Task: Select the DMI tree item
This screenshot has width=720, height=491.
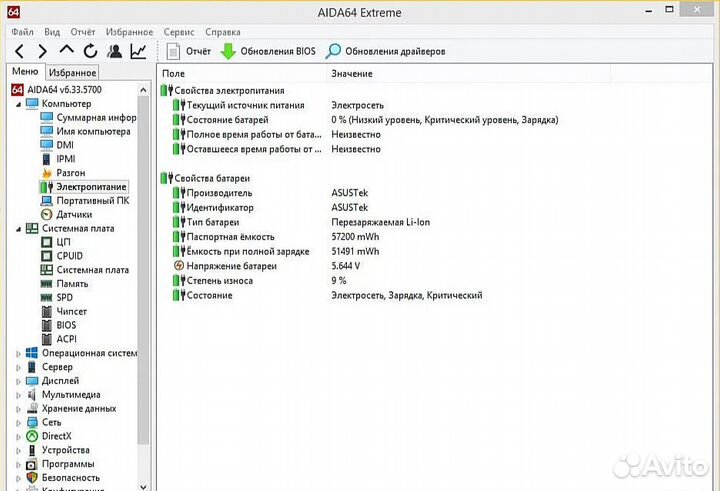Action: tap(57, 145)
